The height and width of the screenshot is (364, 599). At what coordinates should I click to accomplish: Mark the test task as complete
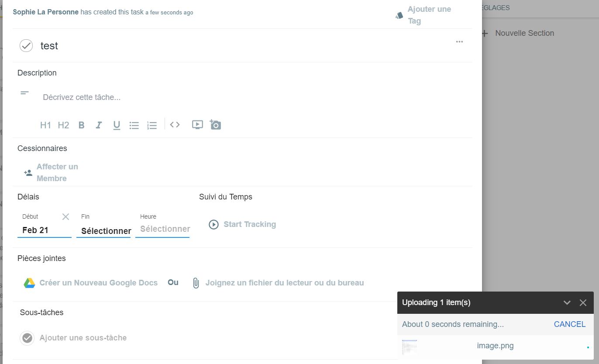pos(26,45)
